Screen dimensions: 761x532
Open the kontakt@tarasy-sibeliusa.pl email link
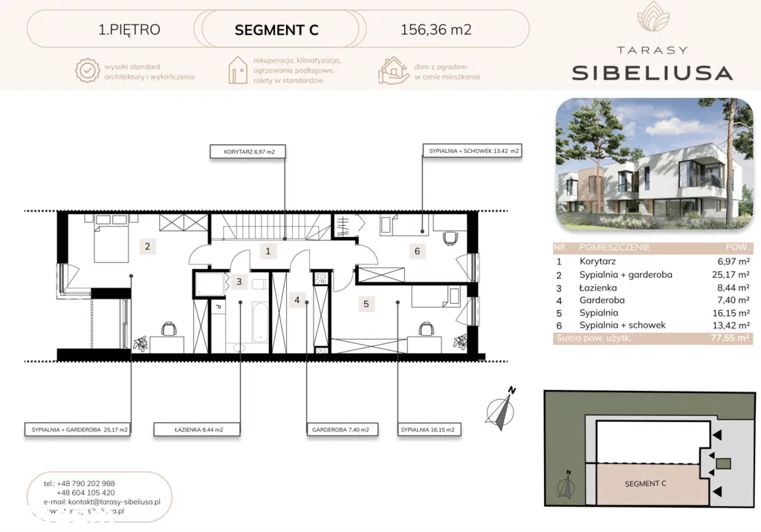pyautogui.click(x=106, y=502)
